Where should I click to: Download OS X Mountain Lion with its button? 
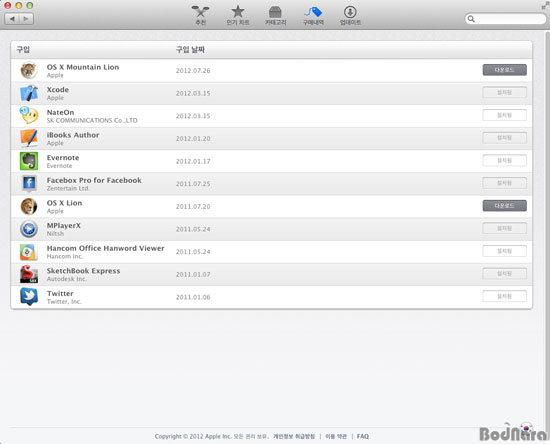point(504,70)
